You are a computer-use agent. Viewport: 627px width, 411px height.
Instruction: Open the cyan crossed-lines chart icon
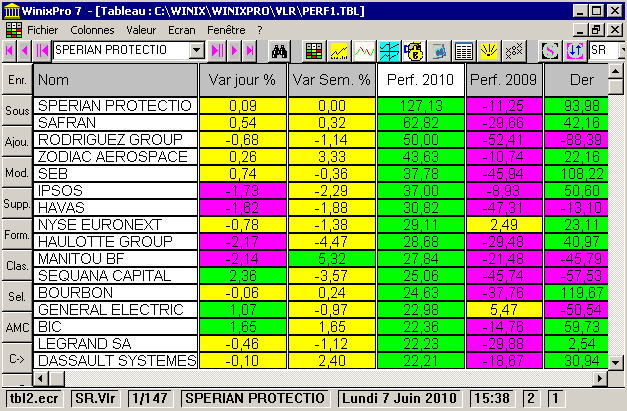[x=389, y=51]
